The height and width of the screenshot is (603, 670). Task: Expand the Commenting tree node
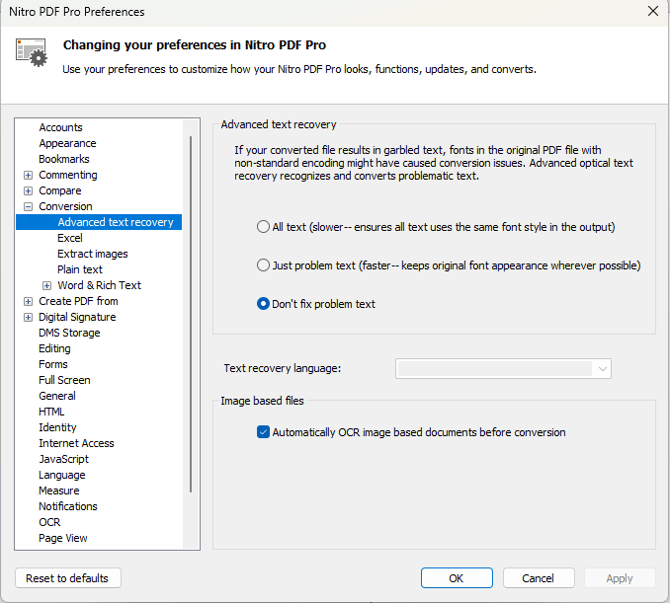click(28, 175)
